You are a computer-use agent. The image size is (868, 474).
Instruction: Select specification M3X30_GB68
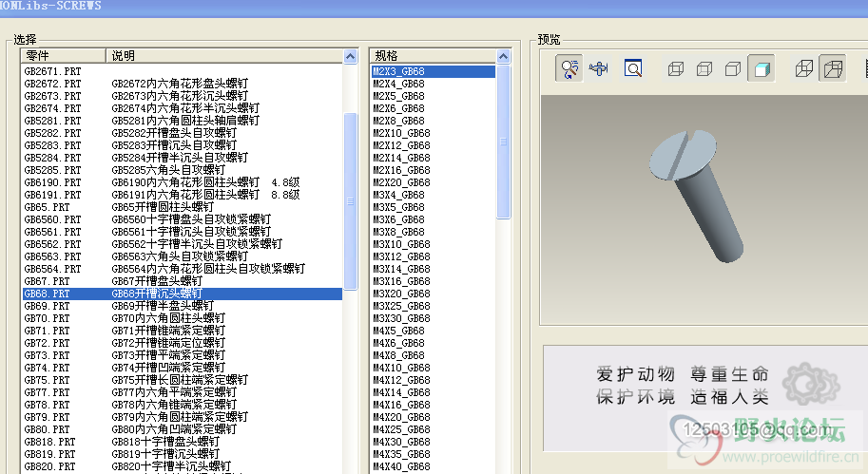(x=433, y=318)
